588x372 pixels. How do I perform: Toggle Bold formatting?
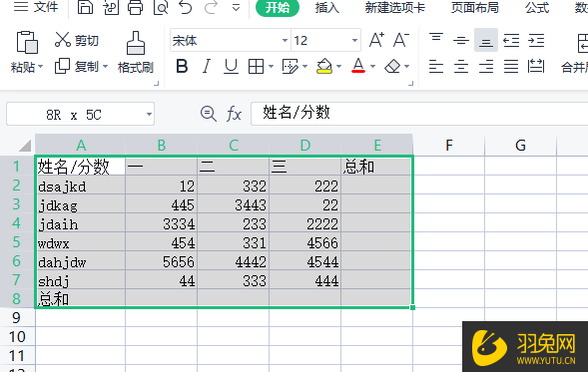coord(182,67)
